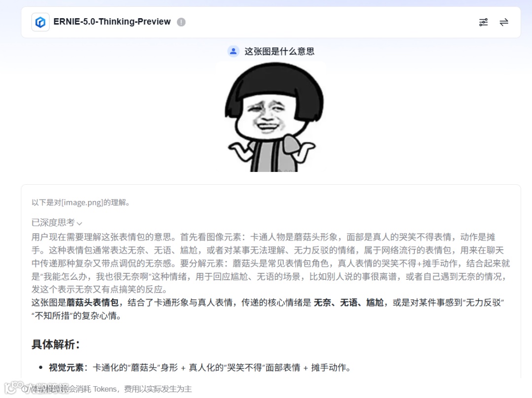532x398 pixels.
Task: Select the ERNIE-5.0-Thinking-Preview model name
Action: (x=112, y=22)
